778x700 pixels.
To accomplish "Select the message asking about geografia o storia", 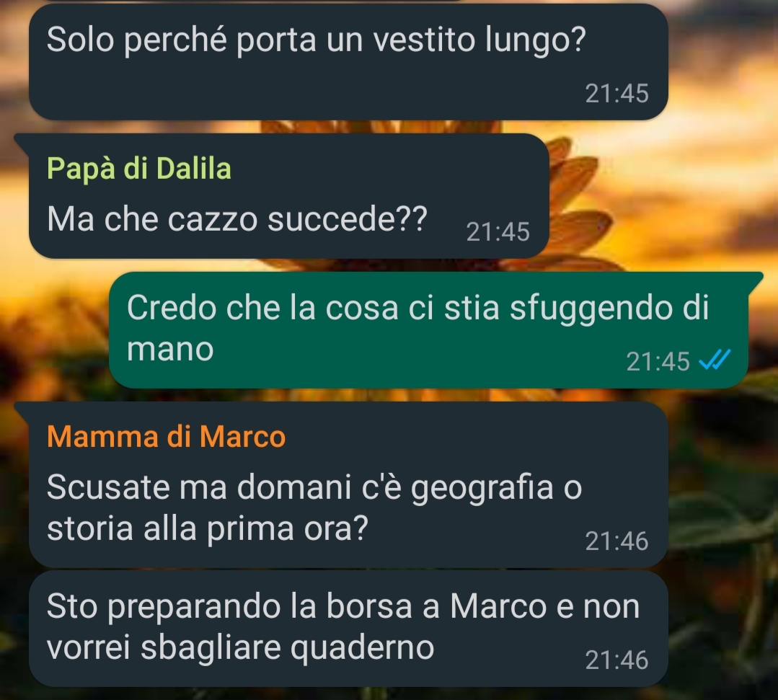I will [348, 484].
